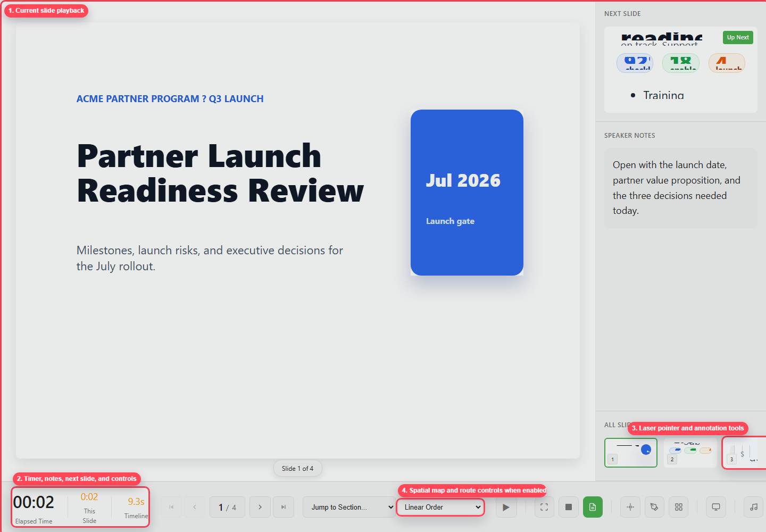The width and height of the screenshot is (766, 532).
Task: Click the ACME PARTNER PROGRAM heading
Action: click(170, 99)
